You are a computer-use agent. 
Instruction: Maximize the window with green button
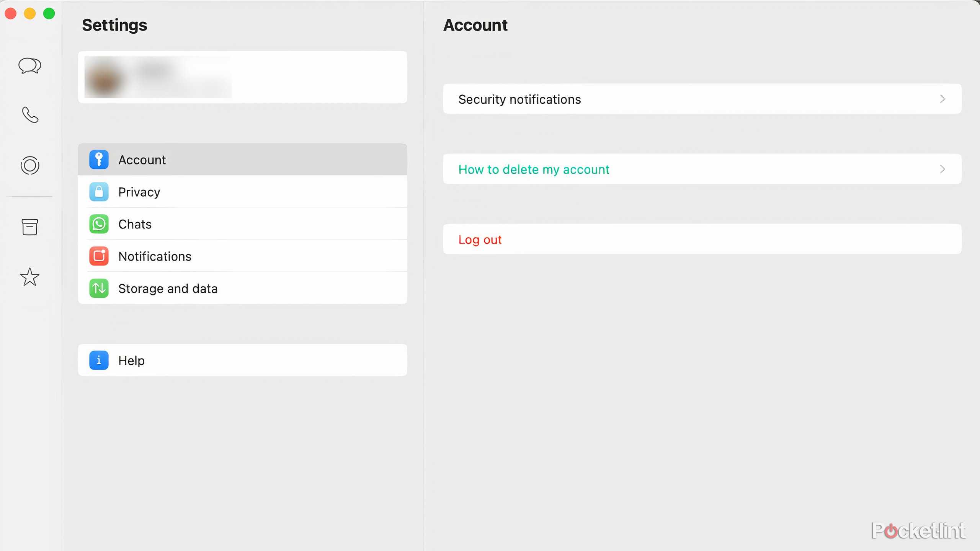point(49,13)
